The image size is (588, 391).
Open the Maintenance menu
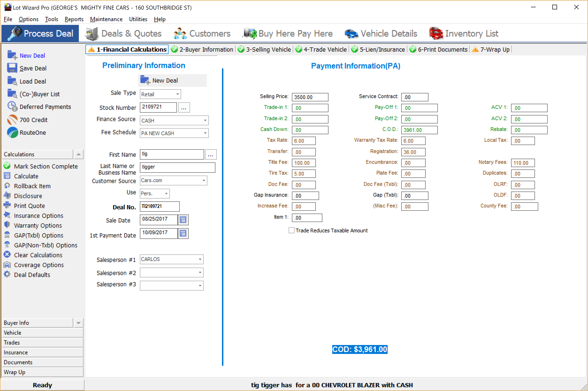pyautogui.click(x=106, y=19)
